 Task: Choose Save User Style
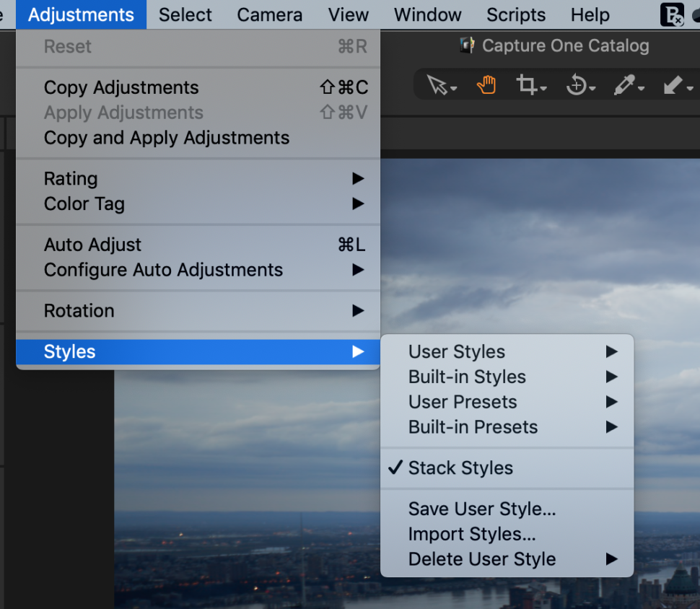coord(481,509)
